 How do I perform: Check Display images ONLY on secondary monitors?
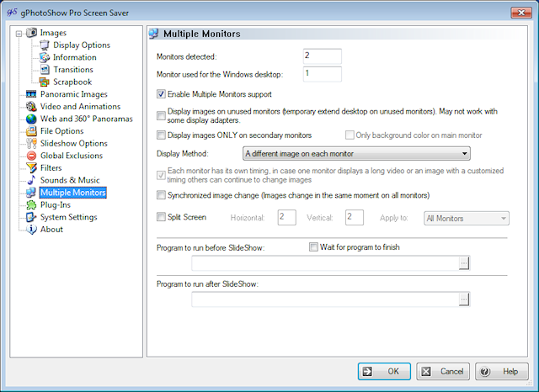(161, 135)
